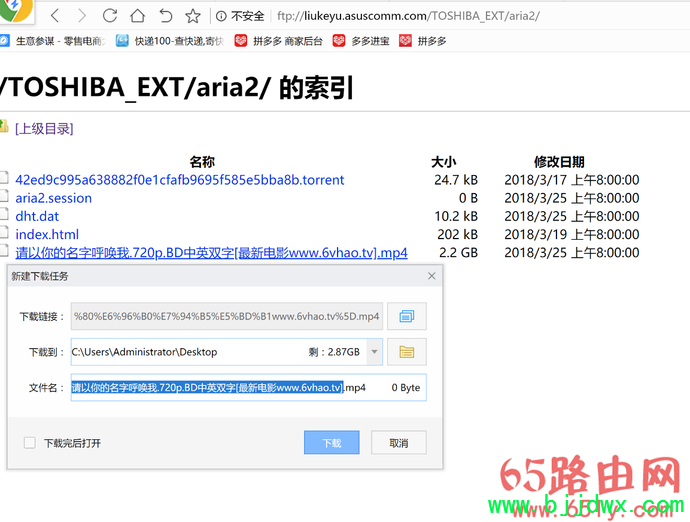This screenshot has height=522, width=690.
Task: Click the 名称 column header
Action: pos(202,162)
